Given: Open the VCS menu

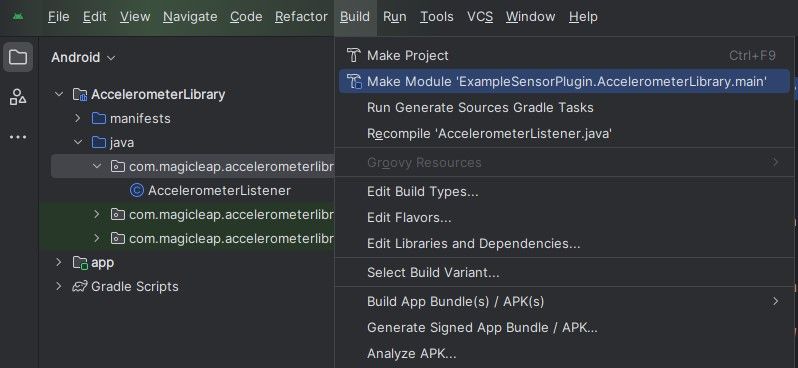Looking at the screenshot, I should [x=480, y=17].
